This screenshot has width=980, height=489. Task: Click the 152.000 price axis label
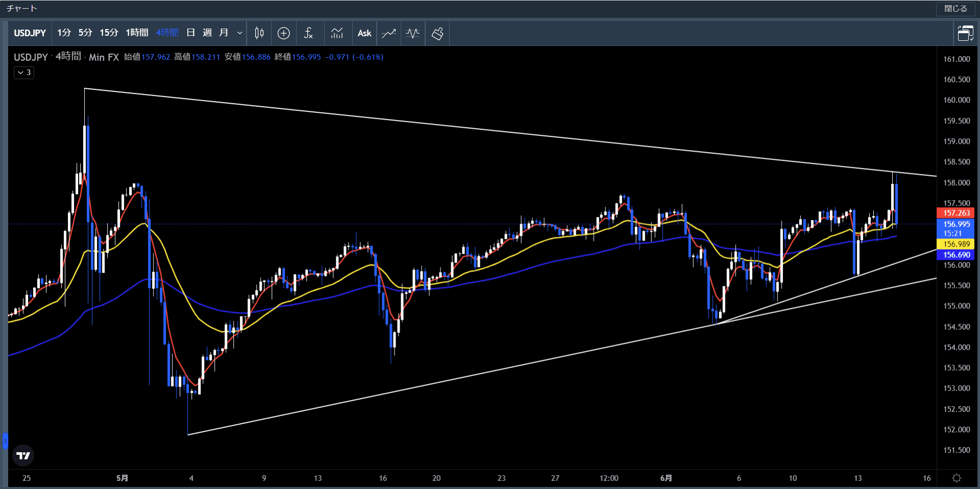tap(957, 430)
